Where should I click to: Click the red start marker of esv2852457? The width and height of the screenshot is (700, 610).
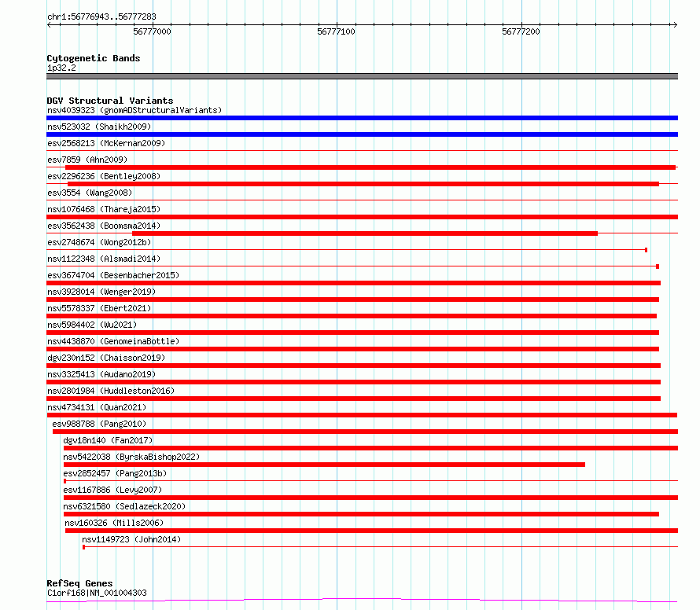coord(64,481)
